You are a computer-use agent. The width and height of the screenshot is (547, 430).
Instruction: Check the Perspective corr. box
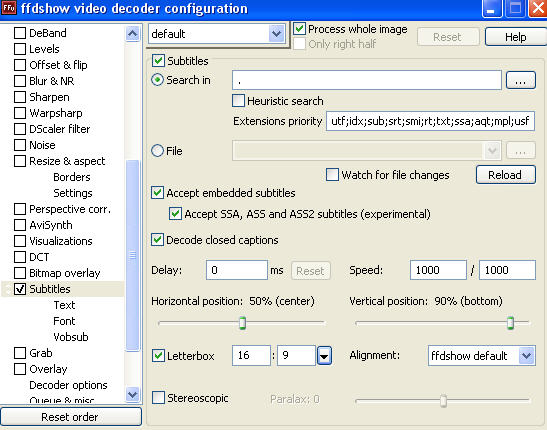20,209
